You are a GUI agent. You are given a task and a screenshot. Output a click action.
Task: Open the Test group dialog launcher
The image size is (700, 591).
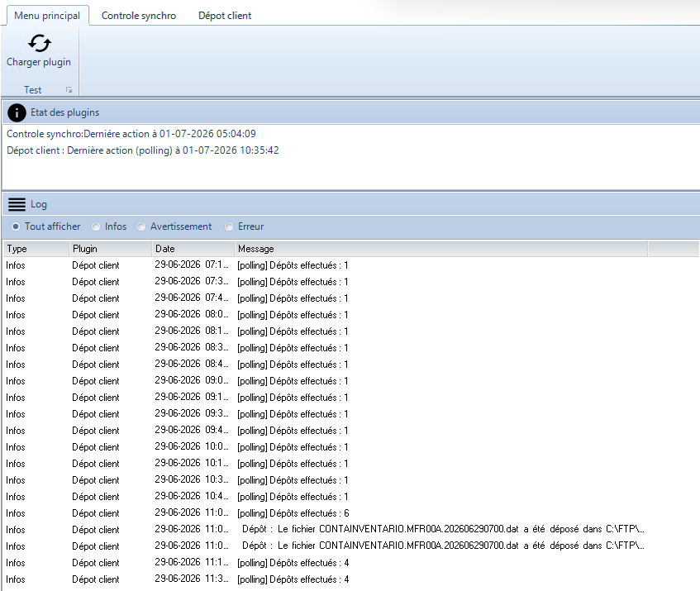pos(69,90)
